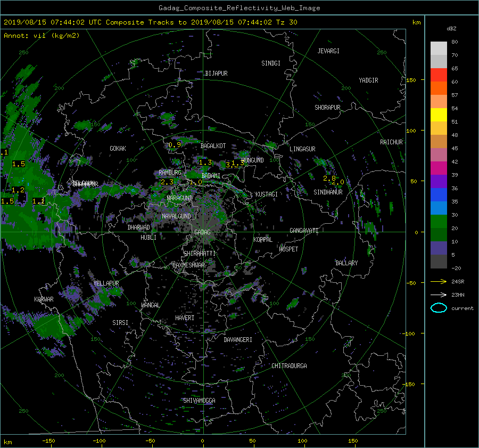479x448 pixels.
Task: Click the KARWAR city label
Action: 44,299
